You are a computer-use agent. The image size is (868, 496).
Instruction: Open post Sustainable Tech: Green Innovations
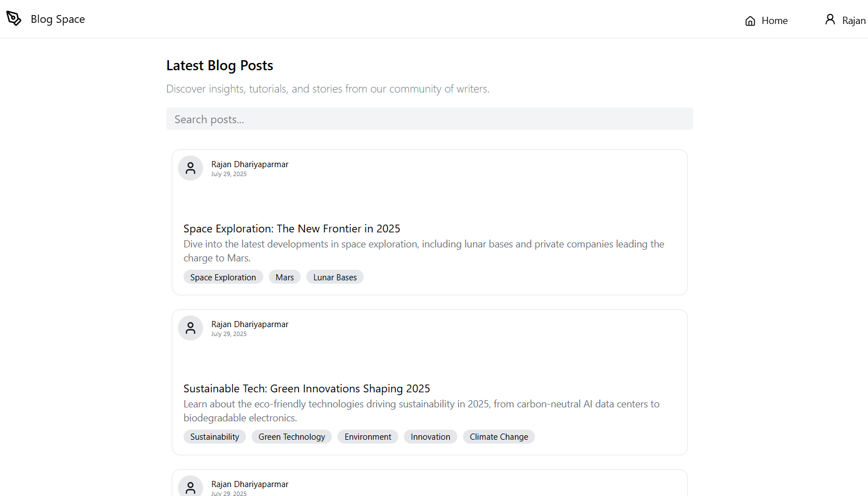point(307,388)
